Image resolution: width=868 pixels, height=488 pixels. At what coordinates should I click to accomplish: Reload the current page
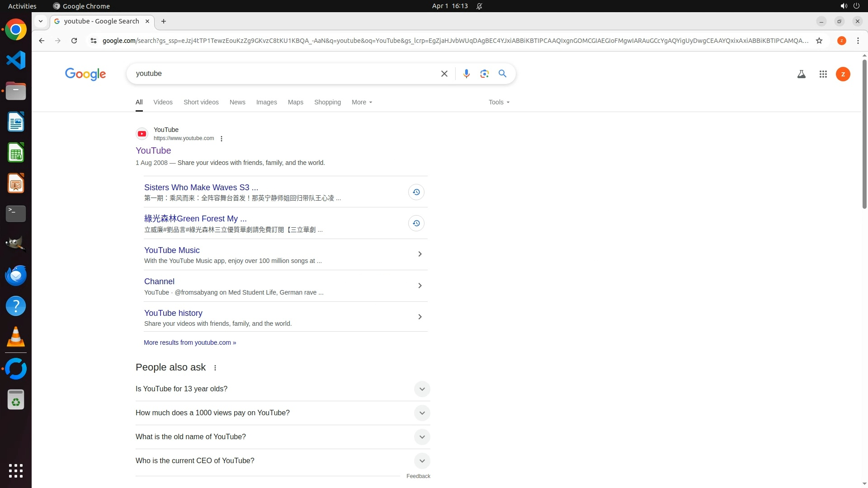(74, 41)
